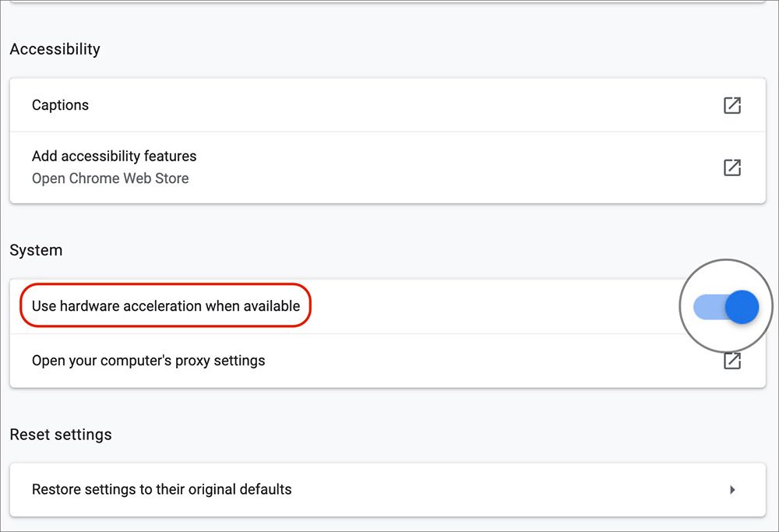Click the external link icon for Chrome Web Store
The width and height of the screenshot is (779, 532).
(732, 167)
